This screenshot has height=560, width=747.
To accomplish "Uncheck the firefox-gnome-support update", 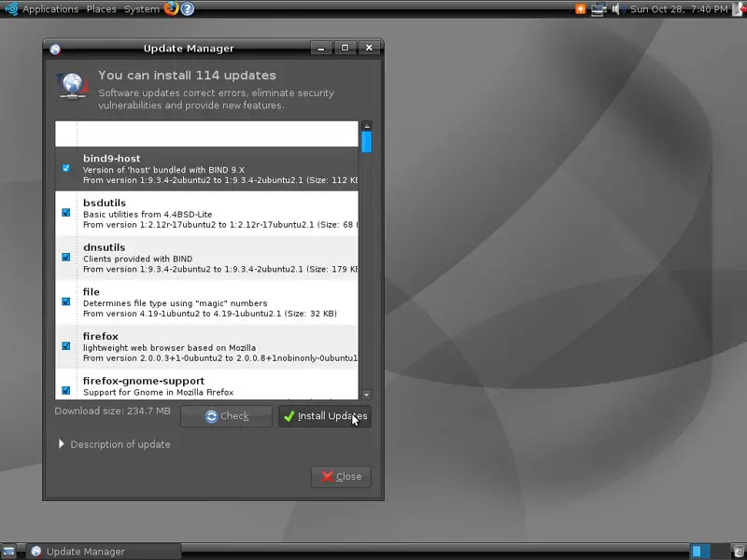I will click(65, 390).
